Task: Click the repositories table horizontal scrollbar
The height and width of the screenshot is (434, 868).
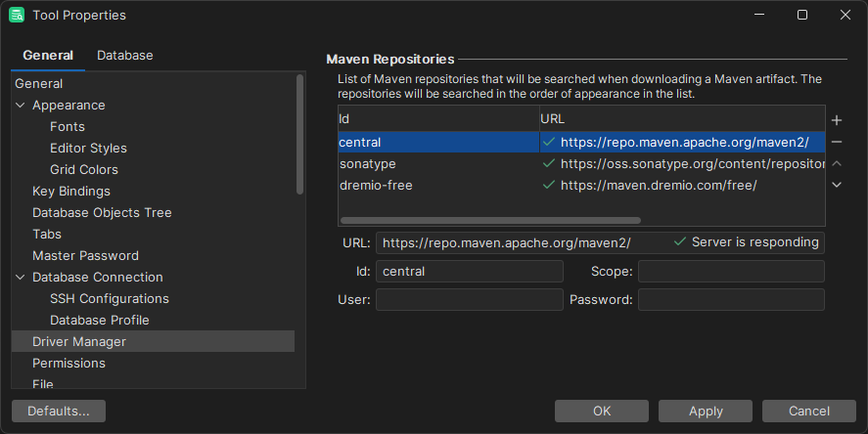Action: pos(489,221)
